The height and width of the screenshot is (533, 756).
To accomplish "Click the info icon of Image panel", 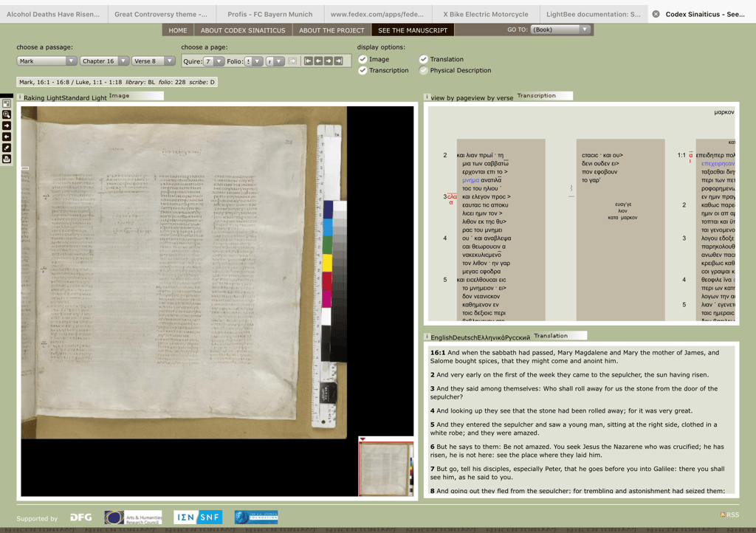I will tap(20, 97).
